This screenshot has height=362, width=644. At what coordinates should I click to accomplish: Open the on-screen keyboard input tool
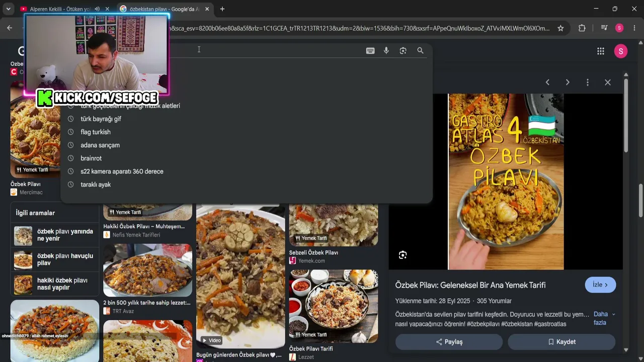370,50
